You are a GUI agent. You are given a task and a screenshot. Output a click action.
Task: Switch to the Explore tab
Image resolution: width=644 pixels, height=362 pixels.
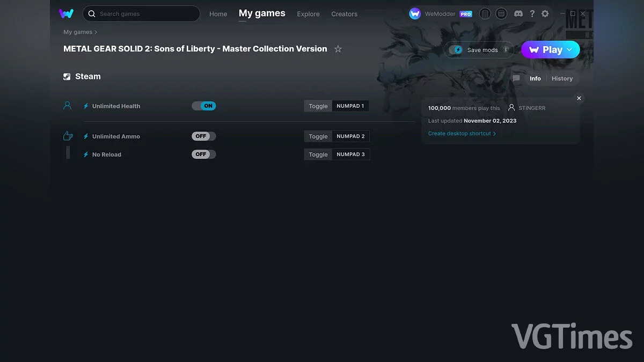coord(309,14)
